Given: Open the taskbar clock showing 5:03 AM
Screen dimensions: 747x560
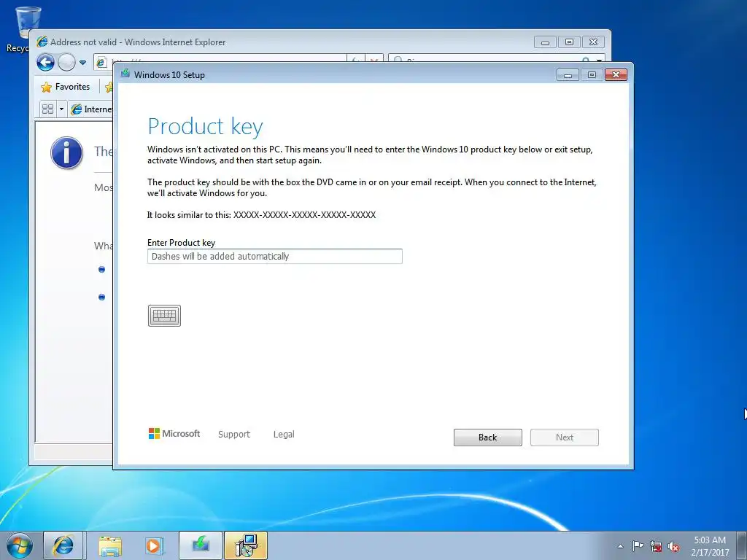Looking at the screenshot, I should (710, 546).
